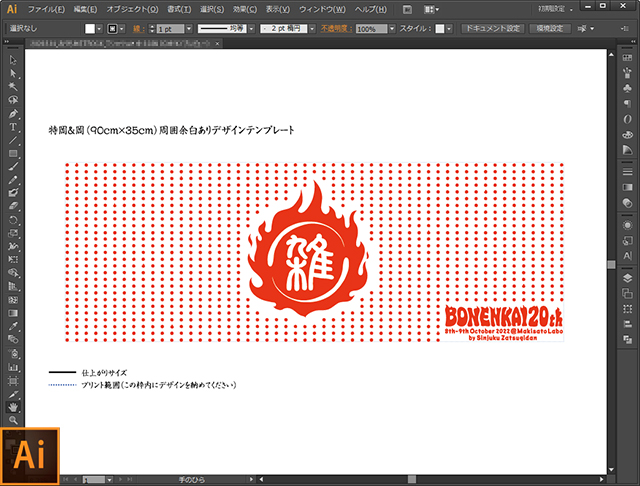The height and width of the screenshot is (486, 640).
Task: Select the Hand tool
Action: (x=13, y=407)
